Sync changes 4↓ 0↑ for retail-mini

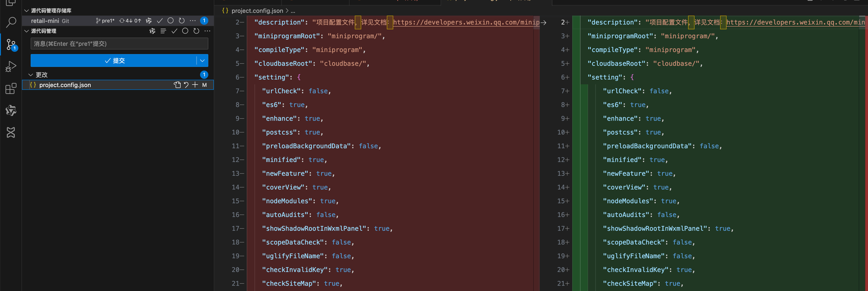[130, 21]
